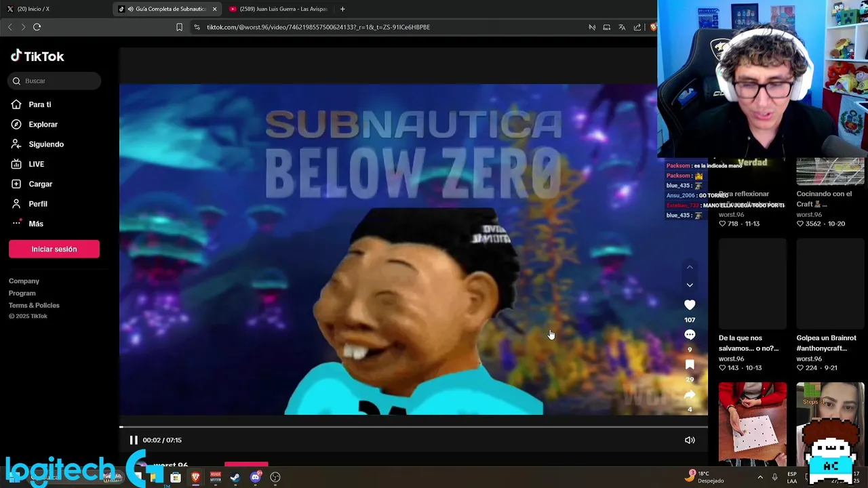868x488 pixels.
Task: Click the Buscar search field
Action: point(55,81)
